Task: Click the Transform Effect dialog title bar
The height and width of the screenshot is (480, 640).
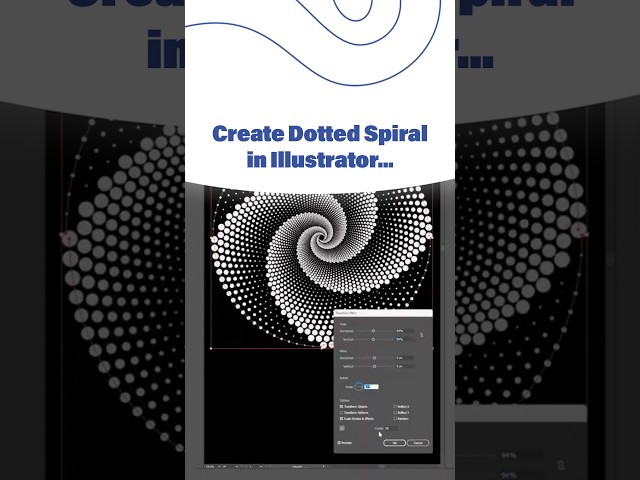Action: pos(383,313)
